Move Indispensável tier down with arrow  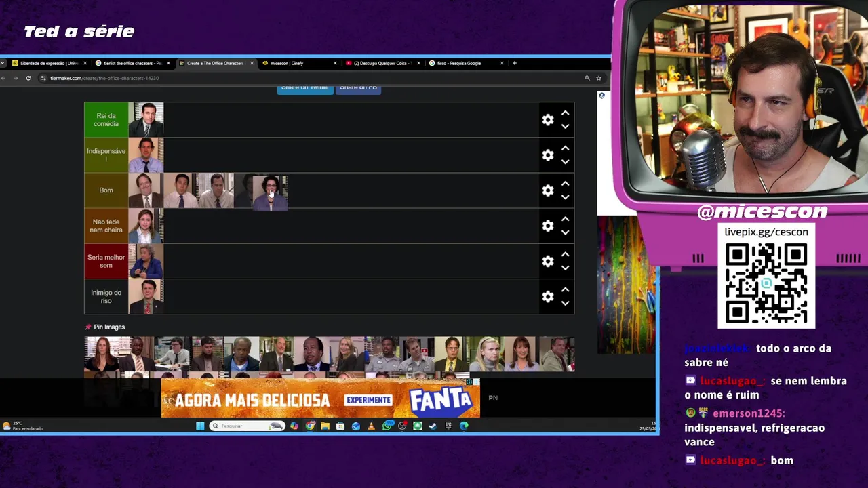tap(565, 162)
